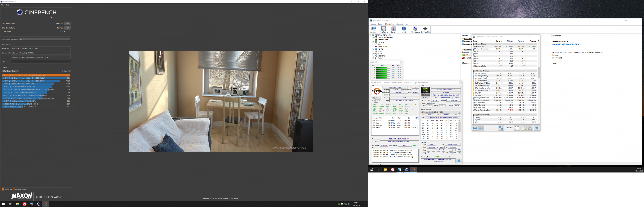Start the CPU Single Core test

coord(67,28)
